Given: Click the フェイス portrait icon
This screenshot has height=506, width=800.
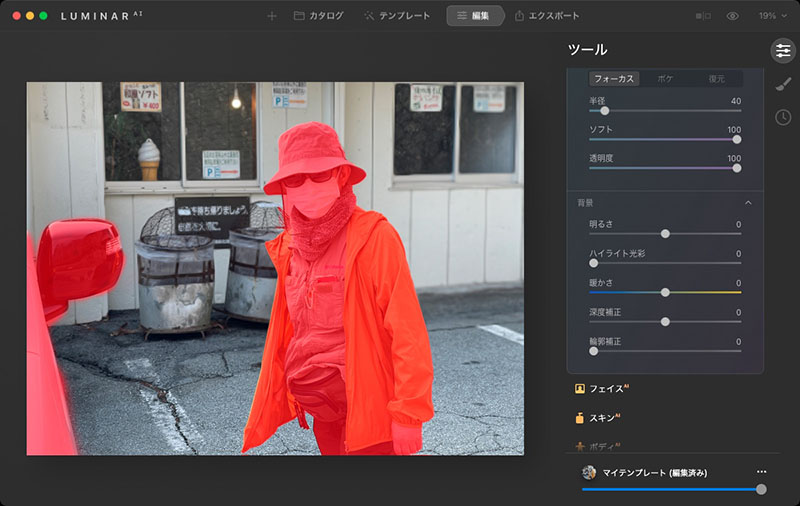Looking at the screenshot, I should [580, 389].
